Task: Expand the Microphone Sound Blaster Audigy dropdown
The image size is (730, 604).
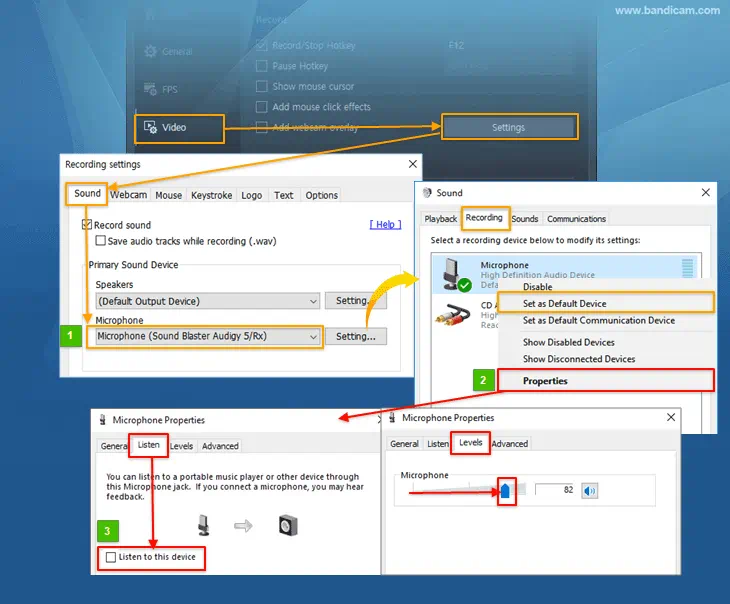Action: tap(208, 337)
